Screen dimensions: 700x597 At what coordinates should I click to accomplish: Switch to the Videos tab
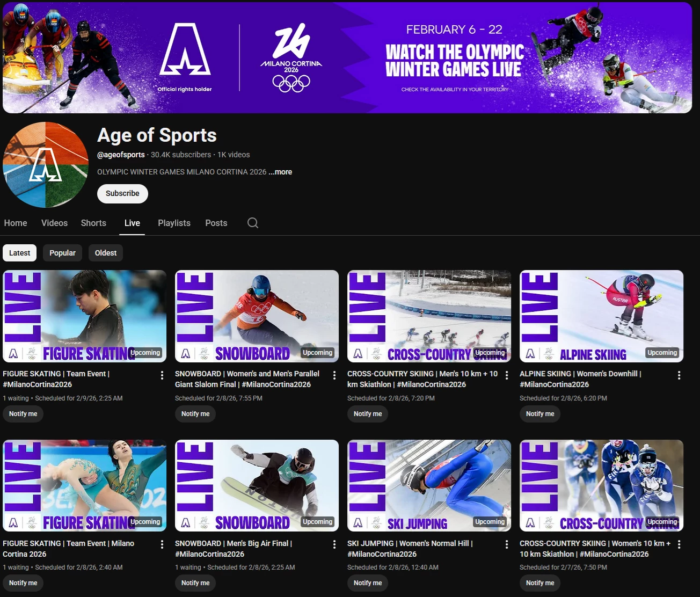click(x=55, y=223)
